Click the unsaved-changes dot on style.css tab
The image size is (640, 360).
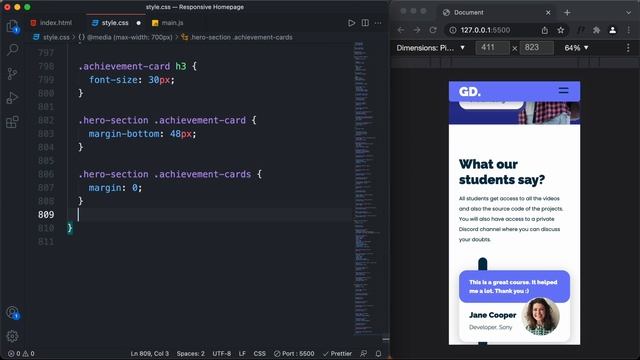click(x=139, y=23)
